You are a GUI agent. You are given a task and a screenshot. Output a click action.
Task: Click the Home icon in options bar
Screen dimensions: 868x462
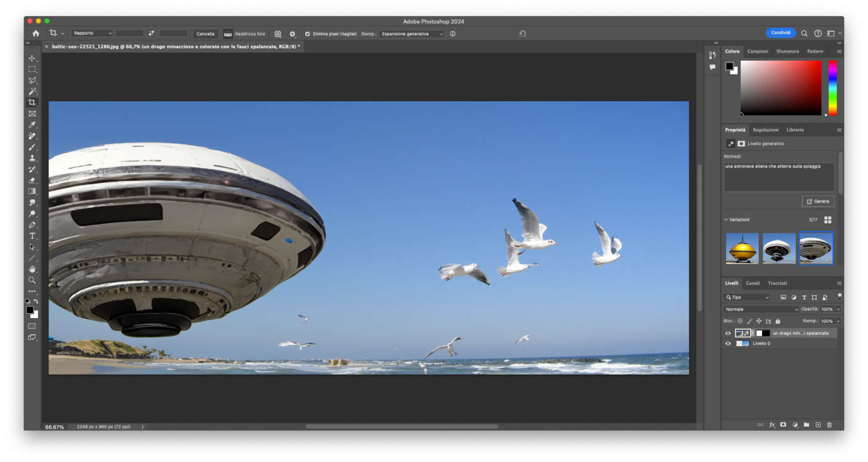point(36,33)
